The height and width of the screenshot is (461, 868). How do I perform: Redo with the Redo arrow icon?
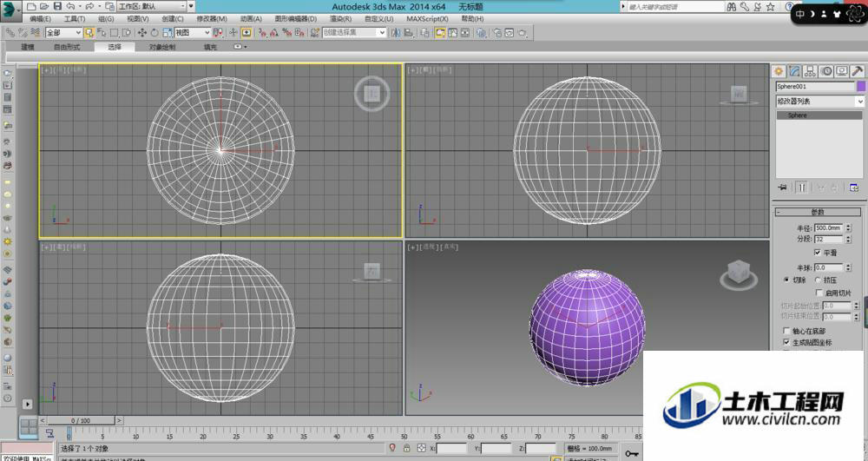pos(89,7)
